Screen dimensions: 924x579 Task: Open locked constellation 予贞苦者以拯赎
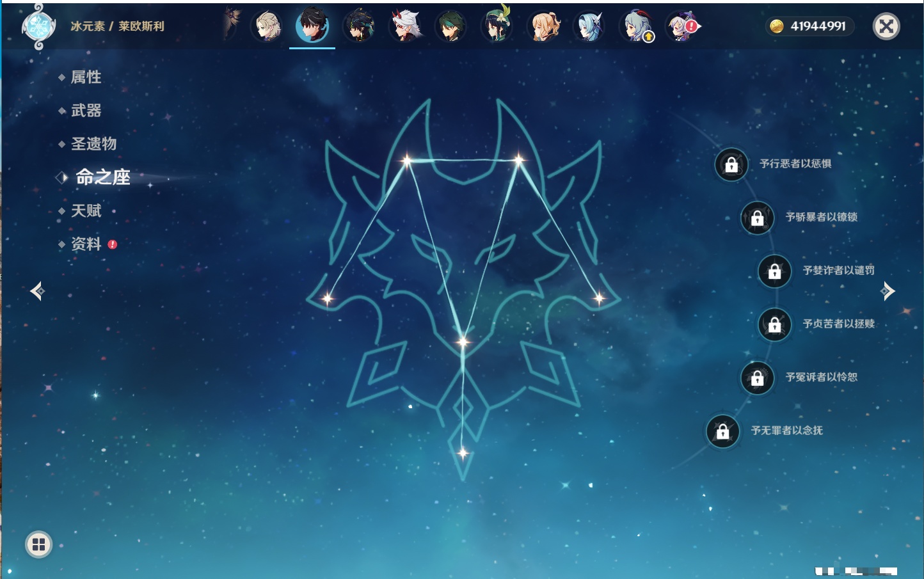775,324
